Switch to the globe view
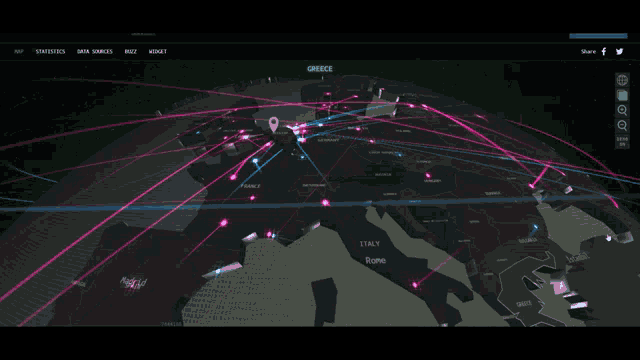The height and width of the screenshot is (360, 640). point(622,80)
